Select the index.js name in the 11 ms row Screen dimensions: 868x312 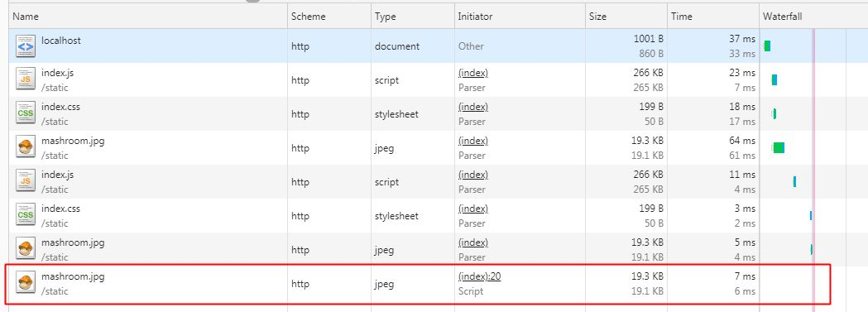[x=57, y=175]
